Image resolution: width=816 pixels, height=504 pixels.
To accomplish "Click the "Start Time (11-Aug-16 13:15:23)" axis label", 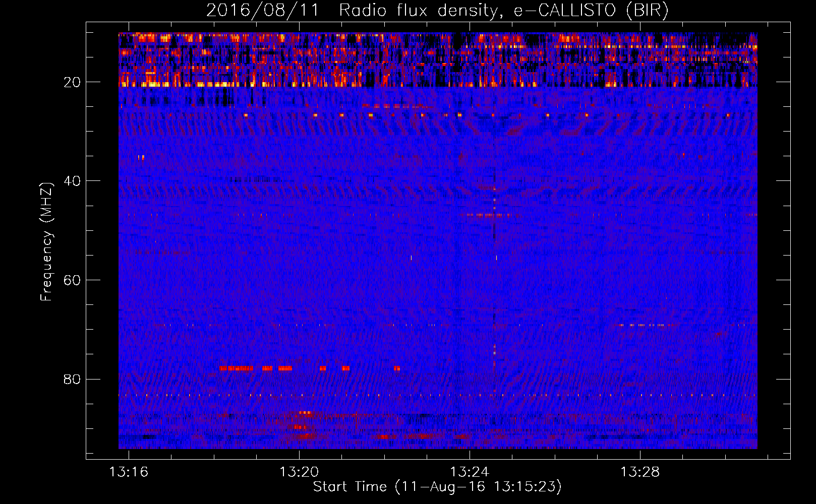I will click(437, 487).
